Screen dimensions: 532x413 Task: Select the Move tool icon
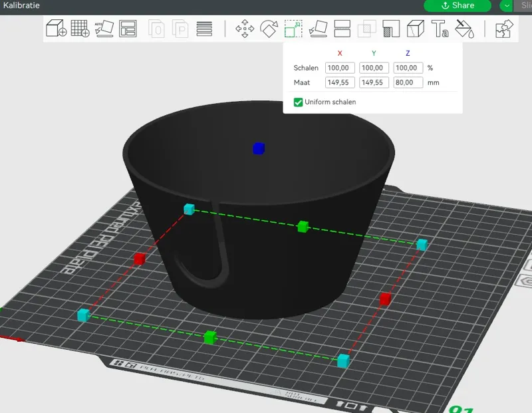click(x=245, y=29)
